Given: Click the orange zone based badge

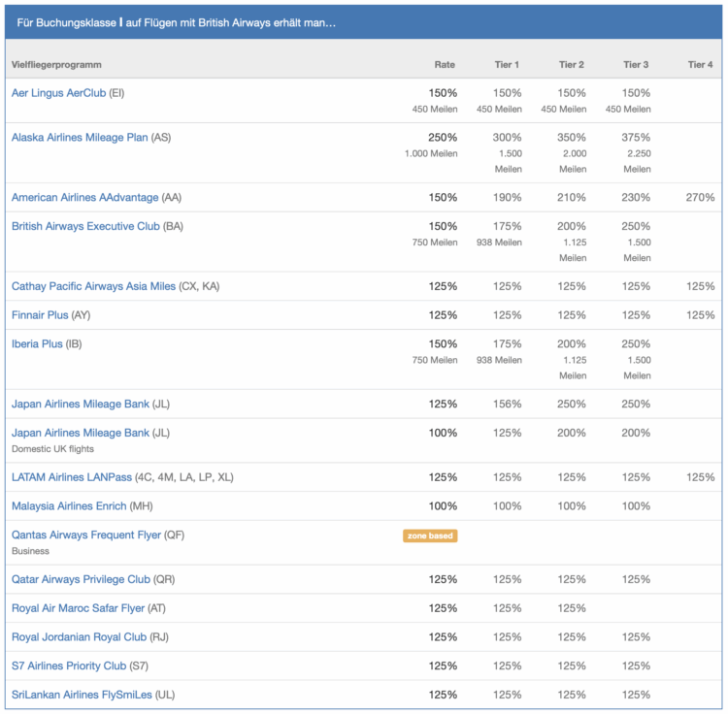Looking at the screenshot, I should click(430, 535).
